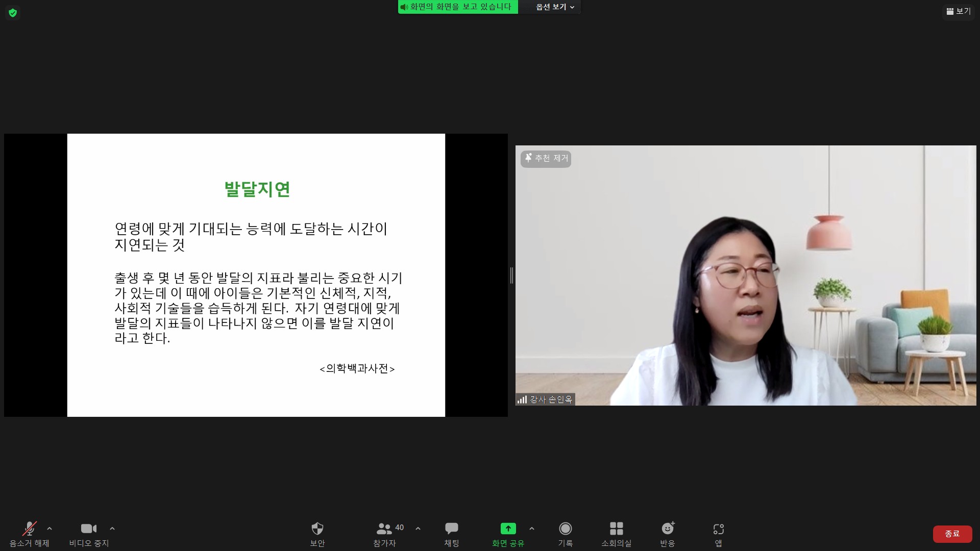Click the <의학백과사전> citation on the slide

tap(357, 368)
